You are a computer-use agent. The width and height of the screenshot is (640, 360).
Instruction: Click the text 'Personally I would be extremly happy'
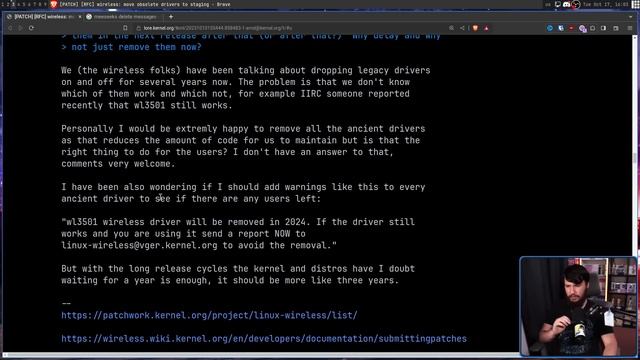point(155,129)
